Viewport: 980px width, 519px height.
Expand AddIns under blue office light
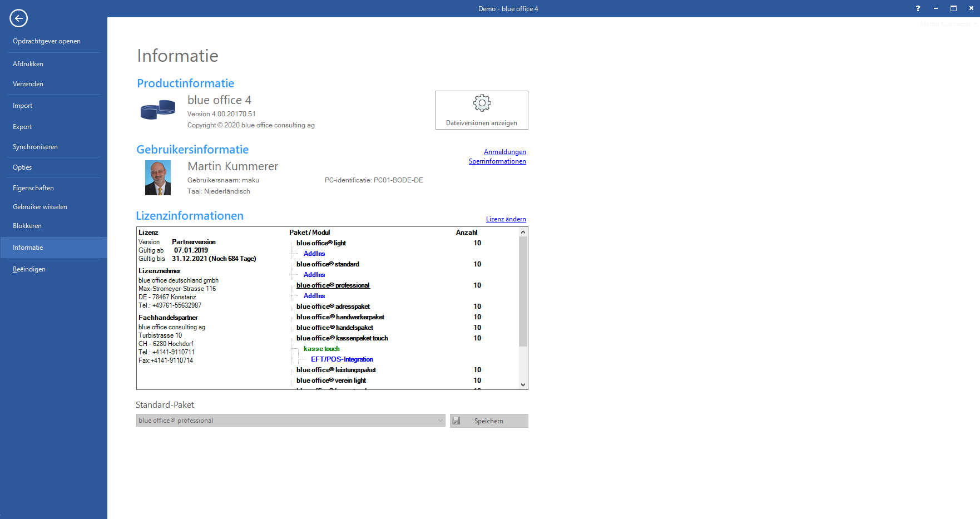314,254
